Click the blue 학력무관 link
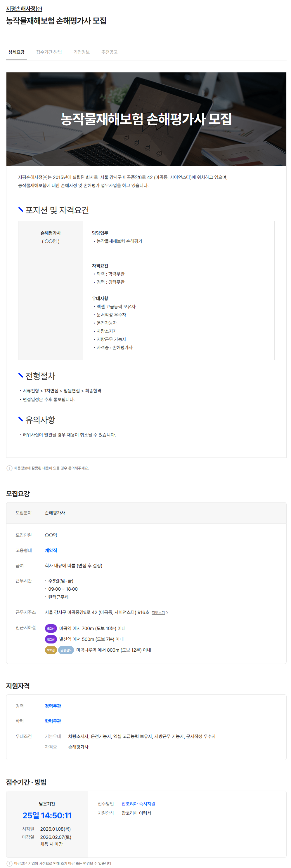Viewport: 291px width, 868px height. pos(53,721)
